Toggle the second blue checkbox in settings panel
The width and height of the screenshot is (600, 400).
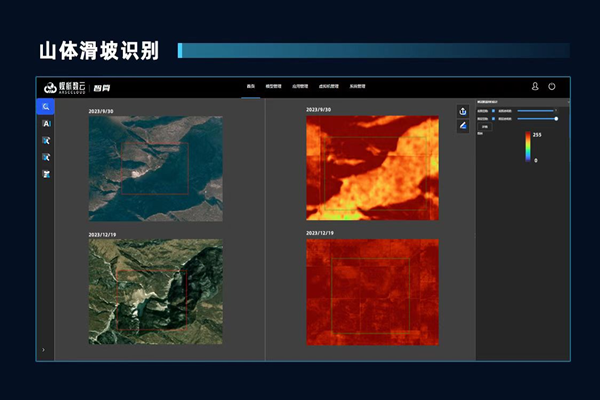pyautogui.click(x=493, y=119)
